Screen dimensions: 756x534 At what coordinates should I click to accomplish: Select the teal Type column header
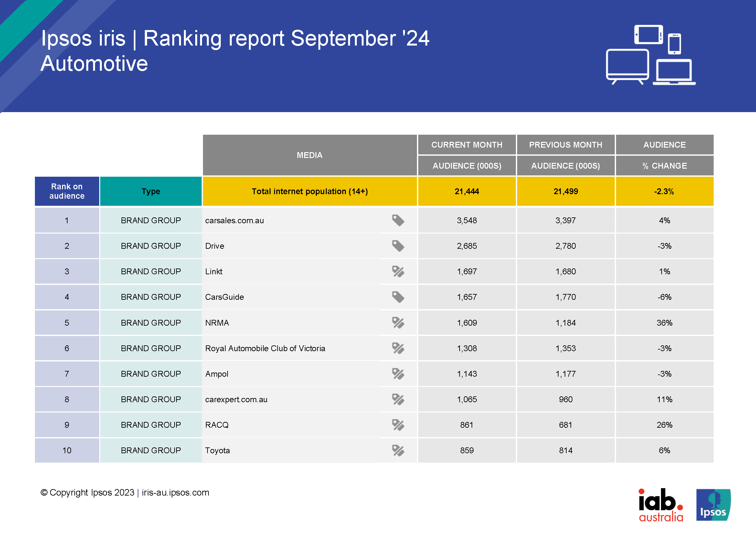click(x=151, y=191)
